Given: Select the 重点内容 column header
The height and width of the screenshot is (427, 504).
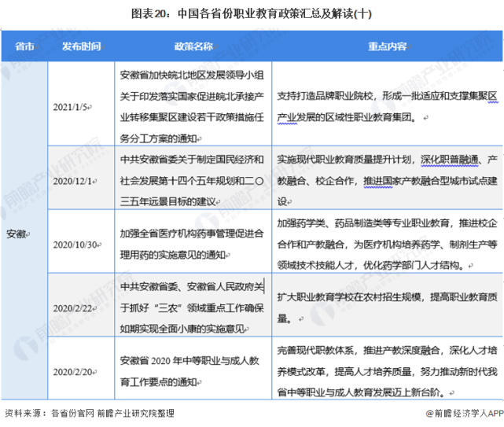Looking at the screenshot, I should tap(388, 46).
